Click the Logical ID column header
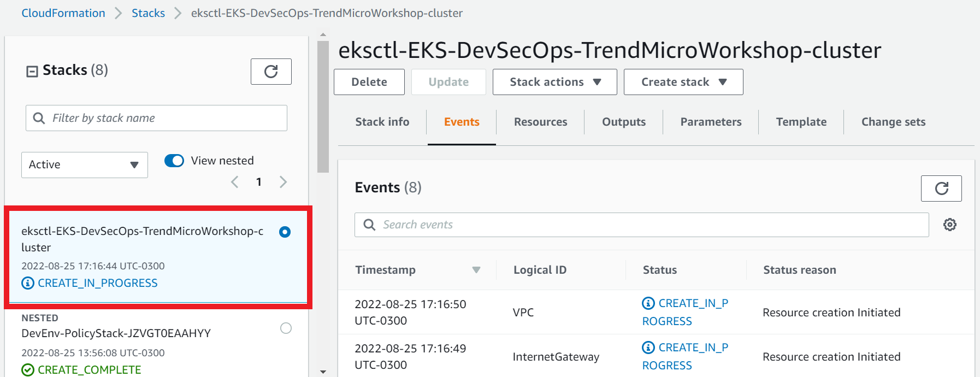 [540, 270]
